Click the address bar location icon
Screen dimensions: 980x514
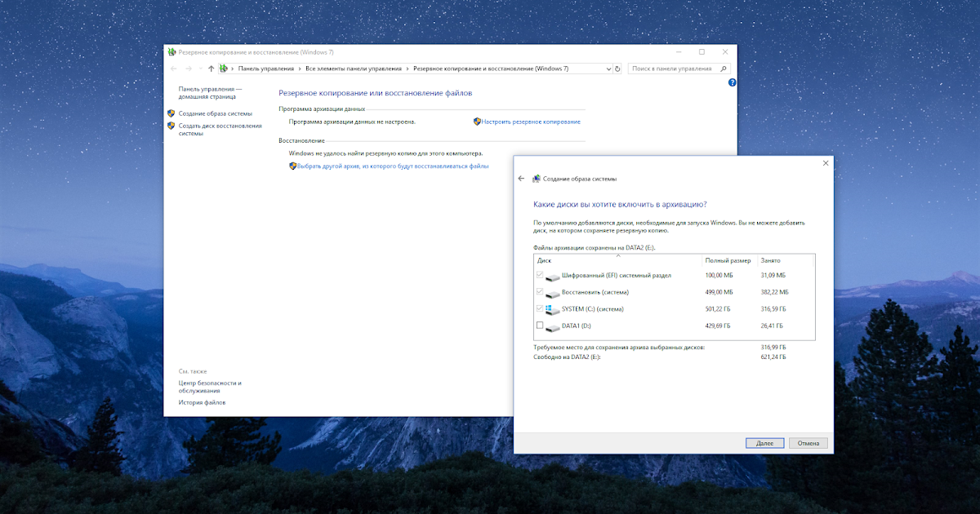223,69
